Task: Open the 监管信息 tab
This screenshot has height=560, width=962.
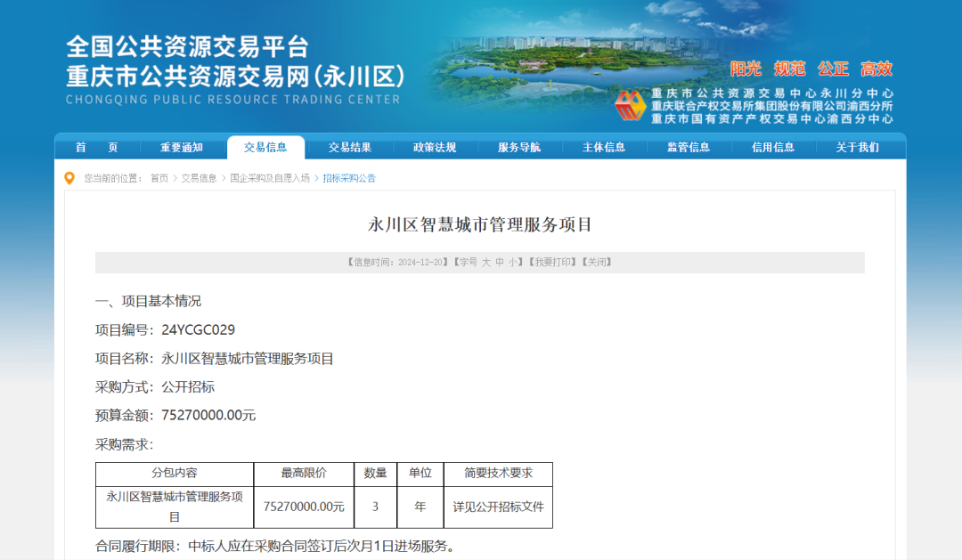Action: 689,148
